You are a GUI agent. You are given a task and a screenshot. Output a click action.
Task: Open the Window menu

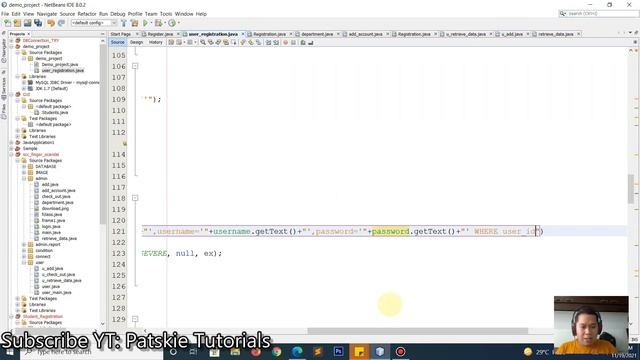tap(184, 14)
